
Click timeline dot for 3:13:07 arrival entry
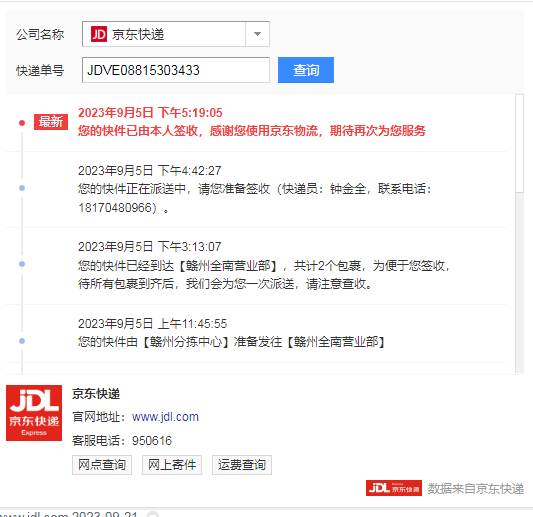click(x=22, y=264)
